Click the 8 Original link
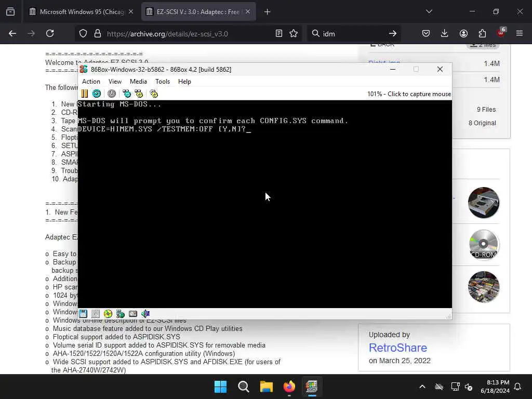The image size is (532, 399). point(482,123)
